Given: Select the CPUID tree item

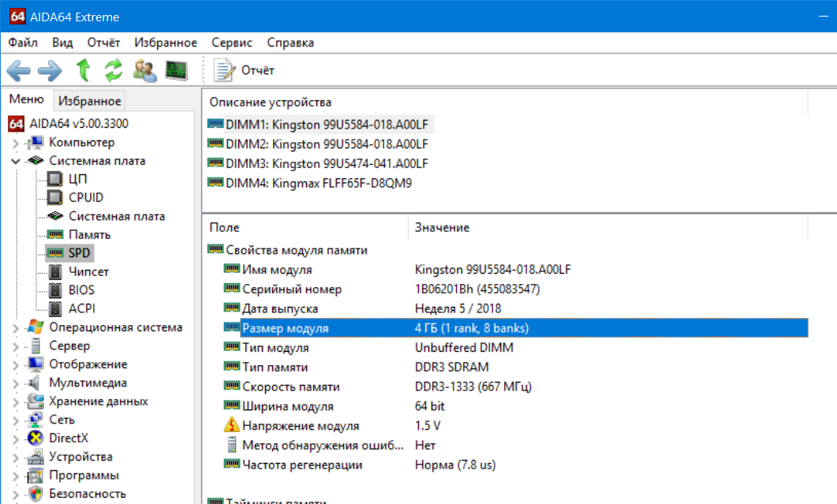Looking at the screenshot, I should tap(86, 197).
